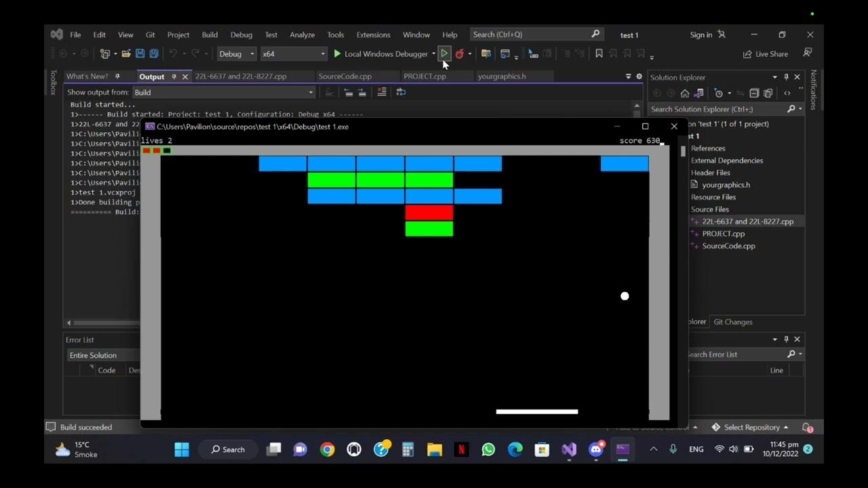This screenshot has height=488, width=868.
Task: Close the Output tab
Action: (x=184, y=77)
